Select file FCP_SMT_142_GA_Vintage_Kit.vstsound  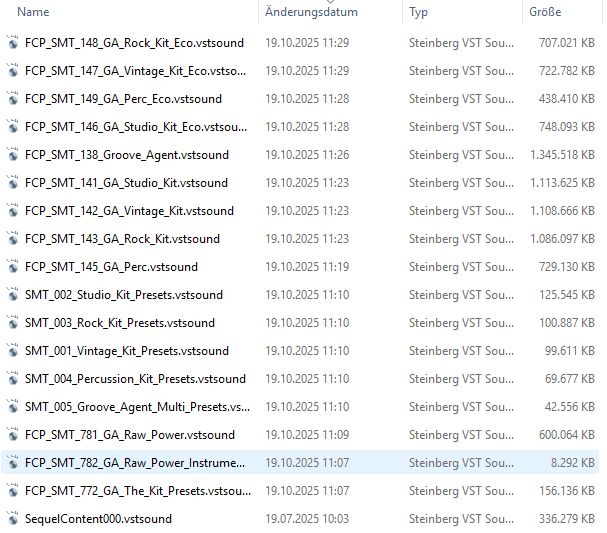coord(129,211)
